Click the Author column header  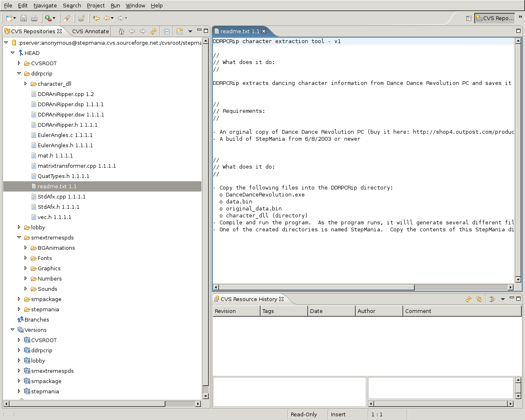tap(379, 311)
